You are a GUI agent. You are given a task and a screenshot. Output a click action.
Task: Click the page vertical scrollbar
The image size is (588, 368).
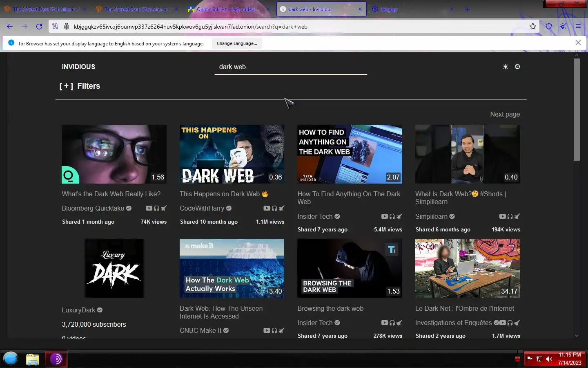577,110
